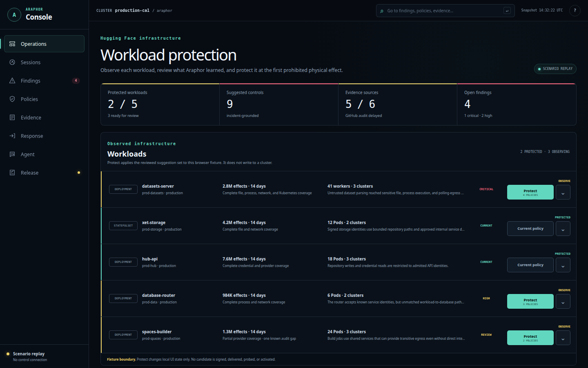The width and height of the screenshot is (588, 368).
Task: Click the DEPLOYMENT tag on datasets-server row
Action: (123, 189)
